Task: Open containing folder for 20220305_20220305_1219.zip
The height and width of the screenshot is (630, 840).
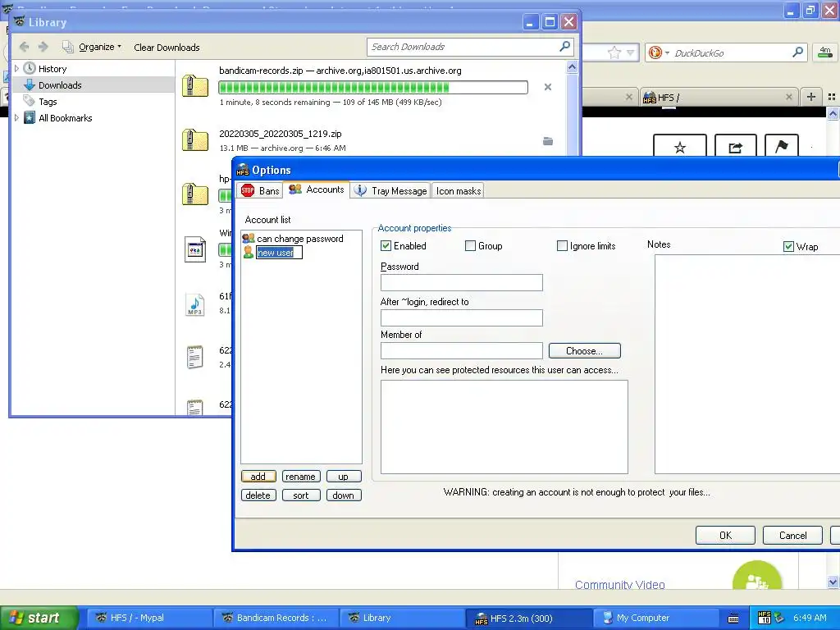Action: 547,141
